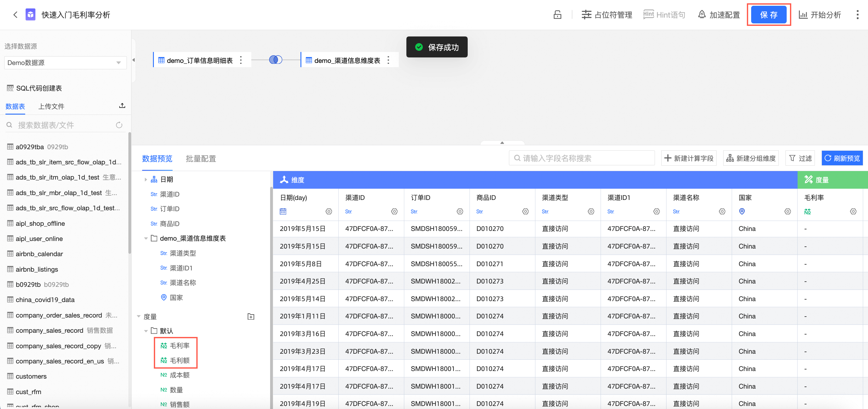Open settings gear for 渠道ID column
The image size is (868, 409).
pyautogui.click(x=394, y=211)
